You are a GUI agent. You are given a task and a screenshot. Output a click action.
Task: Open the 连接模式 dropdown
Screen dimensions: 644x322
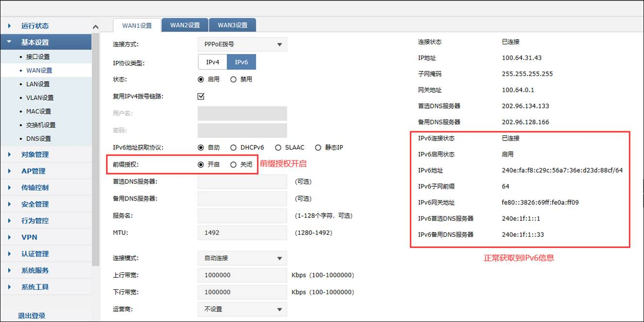pyautogui.click(x=242, y=258)
